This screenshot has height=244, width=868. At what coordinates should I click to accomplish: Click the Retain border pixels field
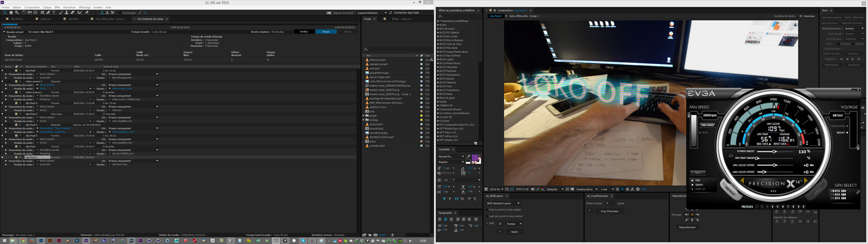pos(609,203)
